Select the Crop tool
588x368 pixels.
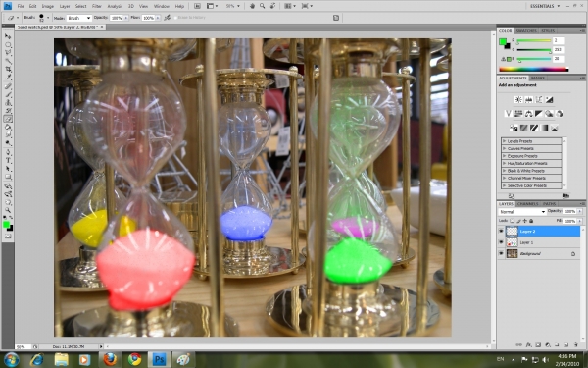pos(8,69)
